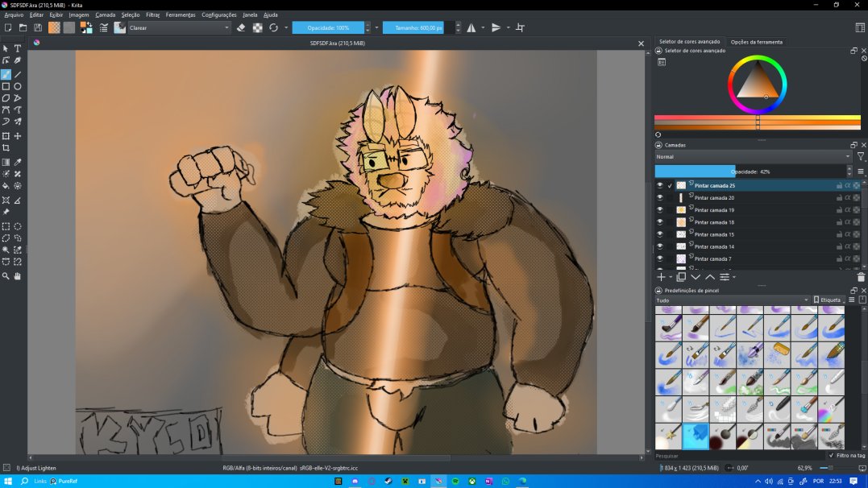Select the Text tool in toolbox
This screenshot has height=488, width=868.
point(18,48)
